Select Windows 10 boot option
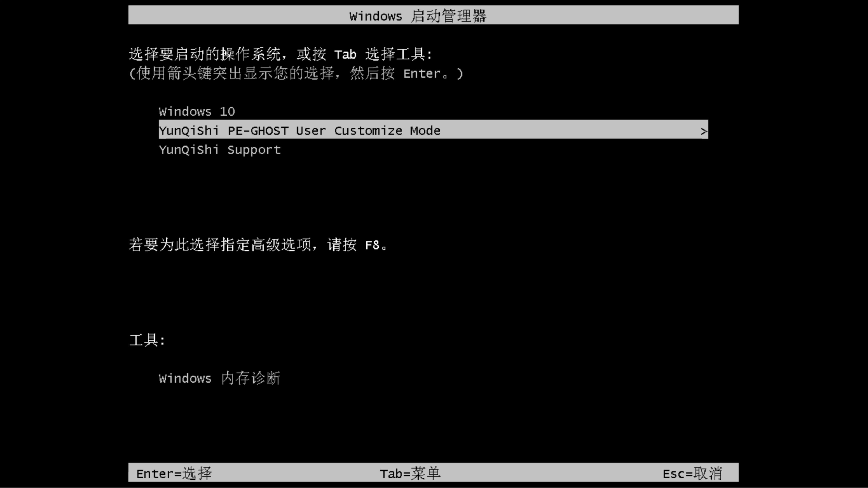 coord(197,111)
